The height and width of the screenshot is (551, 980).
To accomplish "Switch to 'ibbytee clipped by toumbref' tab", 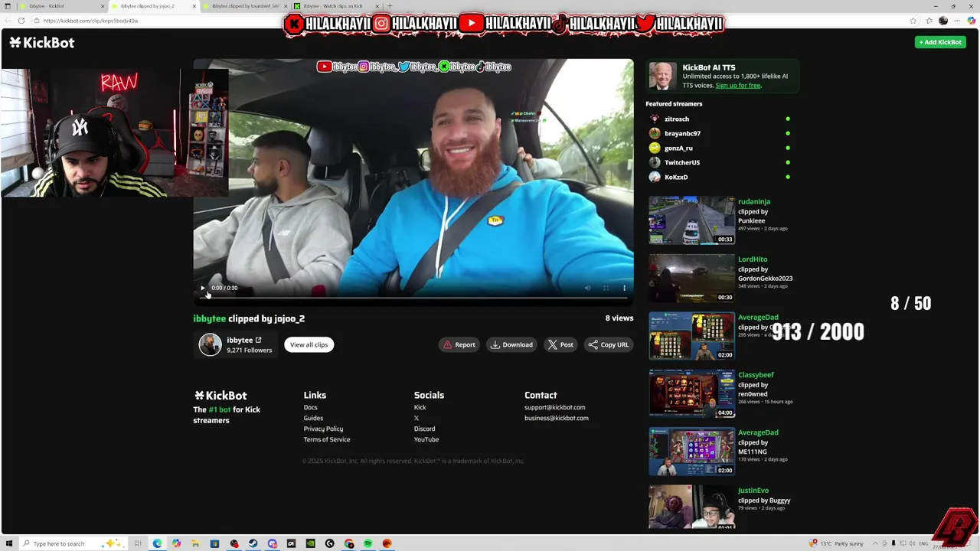I will [245, 6].
